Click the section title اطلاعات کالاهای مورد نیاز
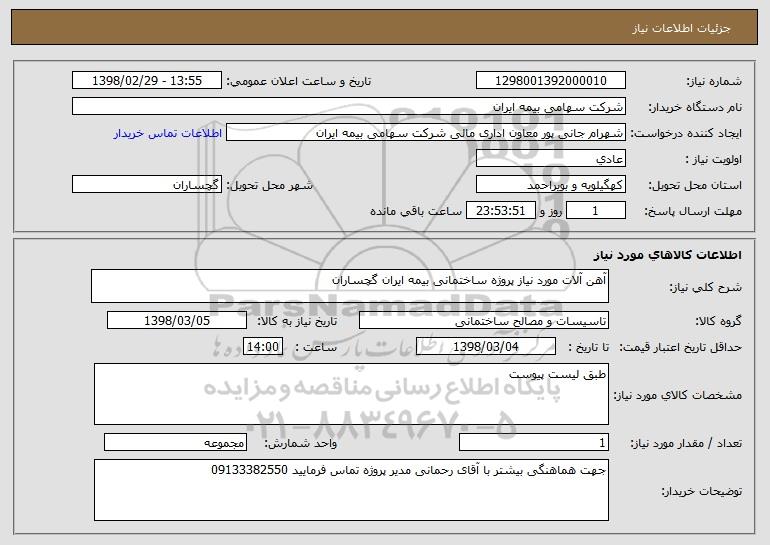This screenshot has height=545, width=770. point(667,255)
